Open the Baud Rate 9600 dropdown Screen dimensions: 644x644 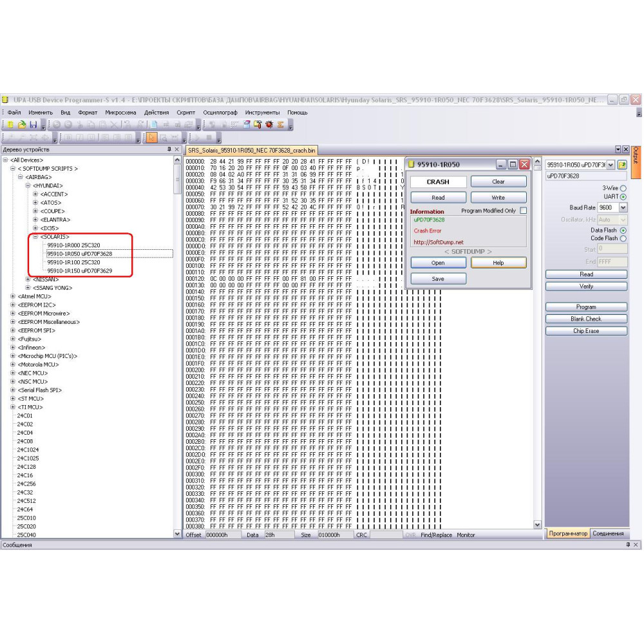(623, 207)
